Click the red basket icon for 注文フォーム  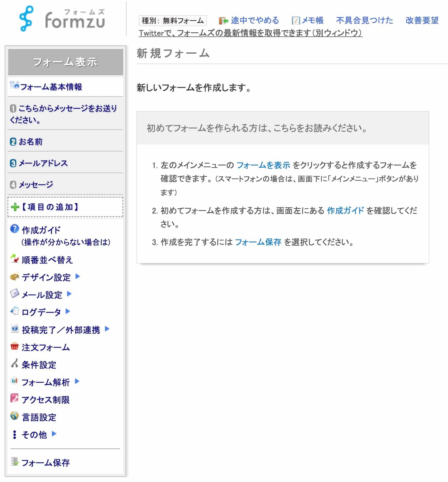pyautogui.click(x=14, y=346)
